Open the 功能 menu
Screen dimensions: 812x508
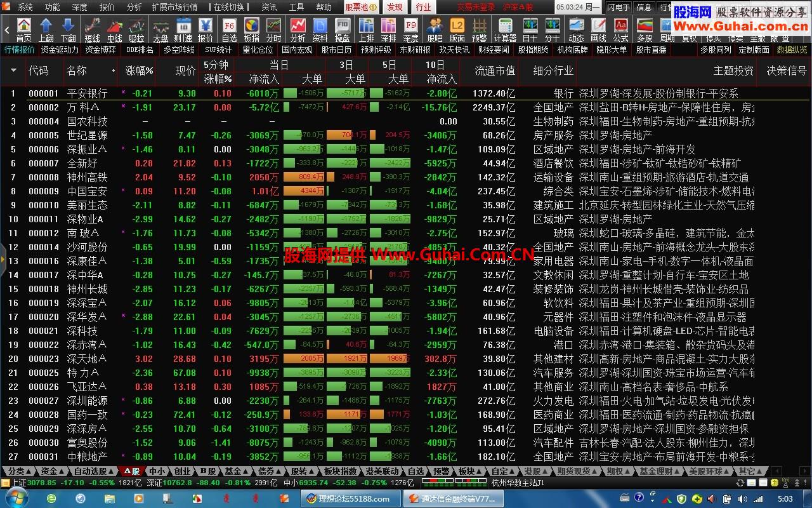point(53,7)
